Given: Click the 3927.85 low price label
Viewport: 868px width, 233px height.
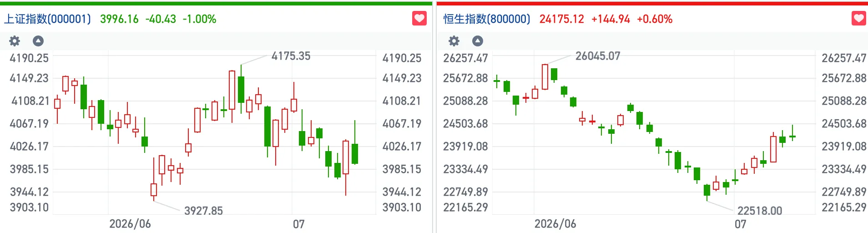Looking at the screenshot, I should pyautogui.click(x=203, y=211).
